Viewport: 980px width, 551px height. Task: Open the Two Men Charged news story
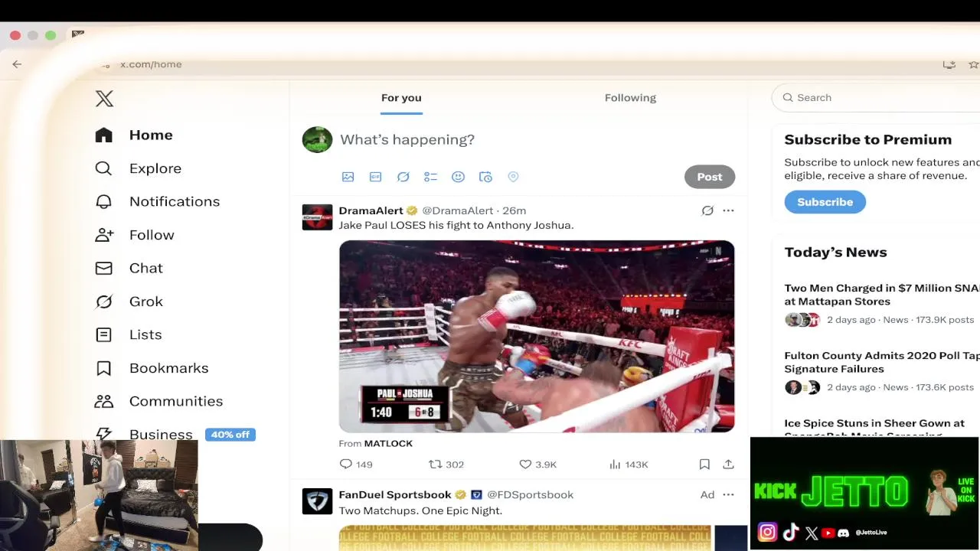tap(882, 295)
